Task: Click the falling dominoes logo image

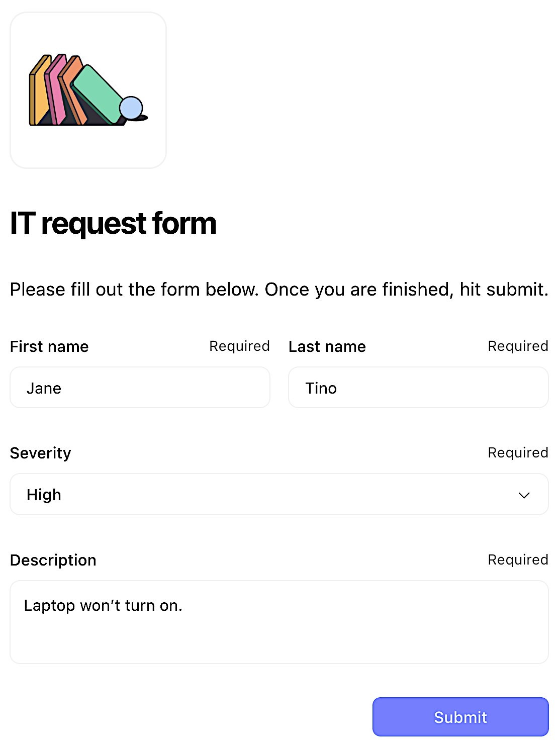Action: (88, 90)
